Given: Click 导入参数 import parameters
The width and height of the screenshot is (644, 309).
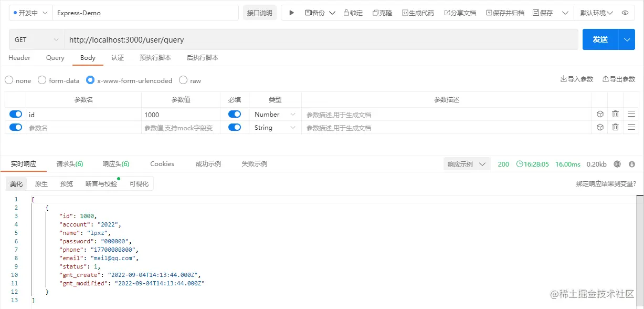Looking at the screenshot, I should click(x=577, y=79).
